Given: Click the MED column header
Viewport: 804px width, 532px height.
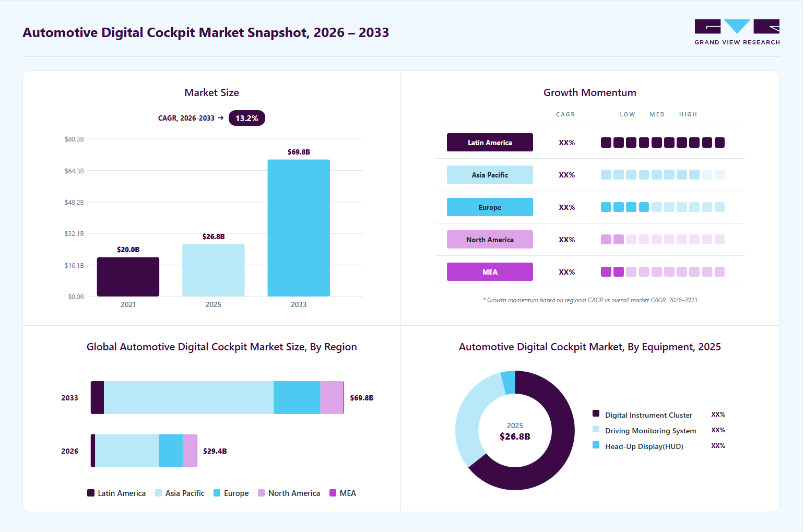Looking at the screenshot, I should point(657,114).
